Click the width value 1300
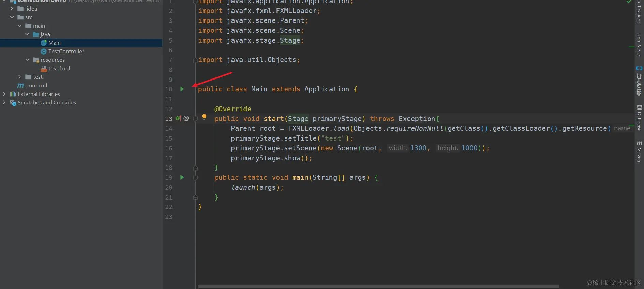Viewport: 644px width, 289px height. [x=418, y=148]
